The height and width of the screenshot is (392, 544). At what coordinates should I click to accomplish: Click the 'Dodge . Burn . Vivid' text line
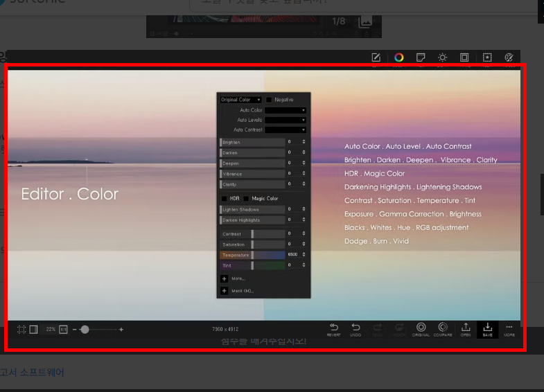(376, 241)
